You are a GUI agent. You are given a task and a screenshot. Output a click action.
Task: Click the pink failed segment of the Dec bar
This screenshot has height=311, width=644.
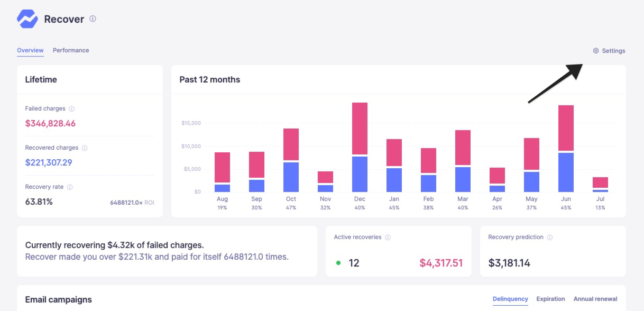pos(360,129)
